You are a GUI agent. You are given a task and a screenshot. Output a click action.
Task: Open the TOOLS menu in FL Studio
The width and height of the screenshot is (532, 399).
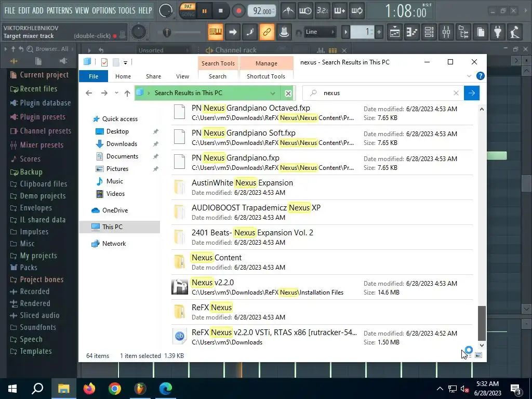tap(127, 10)
